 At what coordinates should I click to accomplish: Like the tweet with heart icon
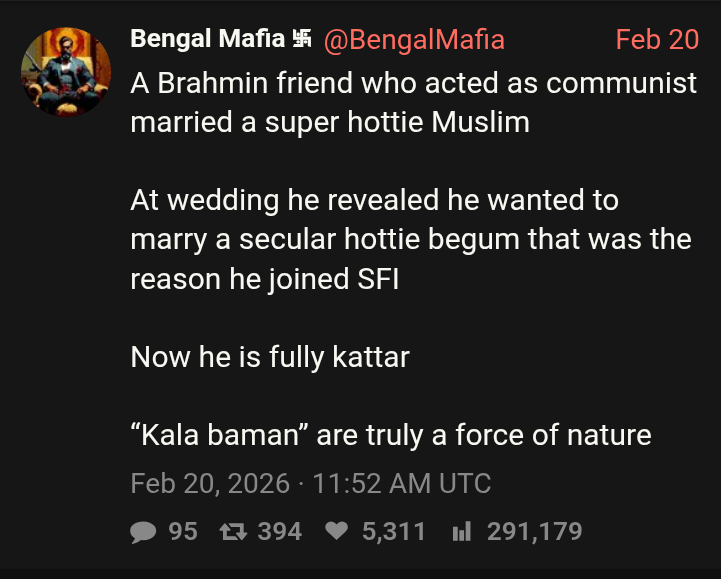tap(338, 531)
